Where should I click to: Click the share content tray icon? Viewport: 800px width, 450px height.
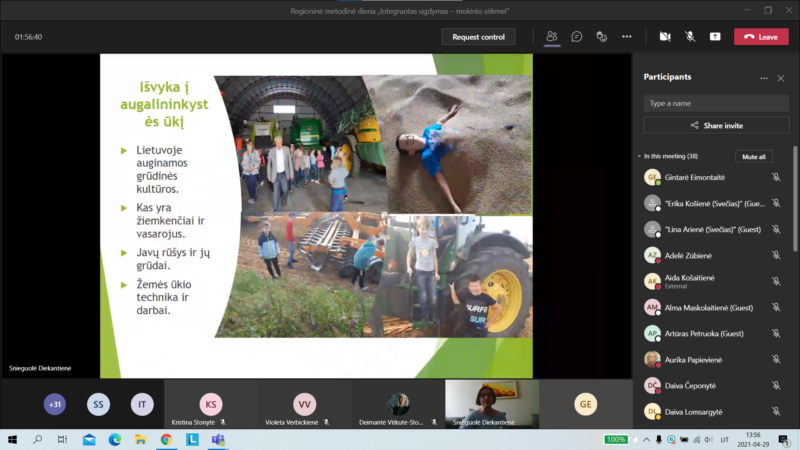[x=715, y=37]
